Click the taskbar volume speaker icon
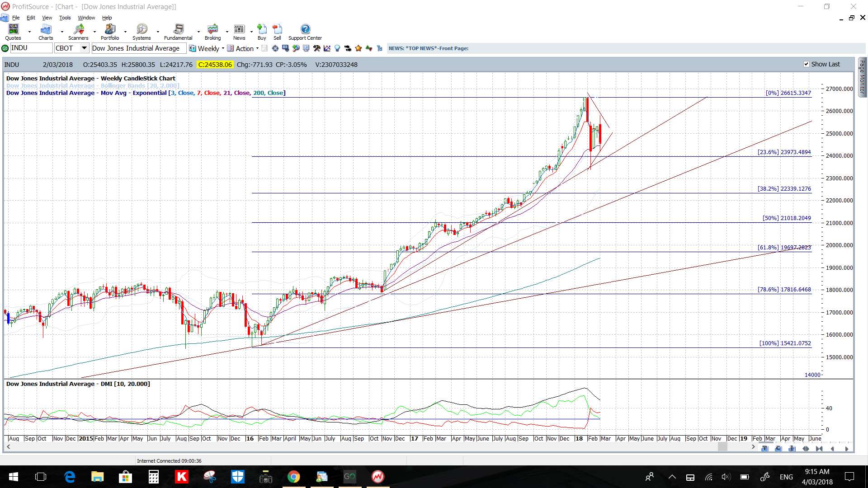The width and height of the screenshot is (868, 488). click(726, 477)
